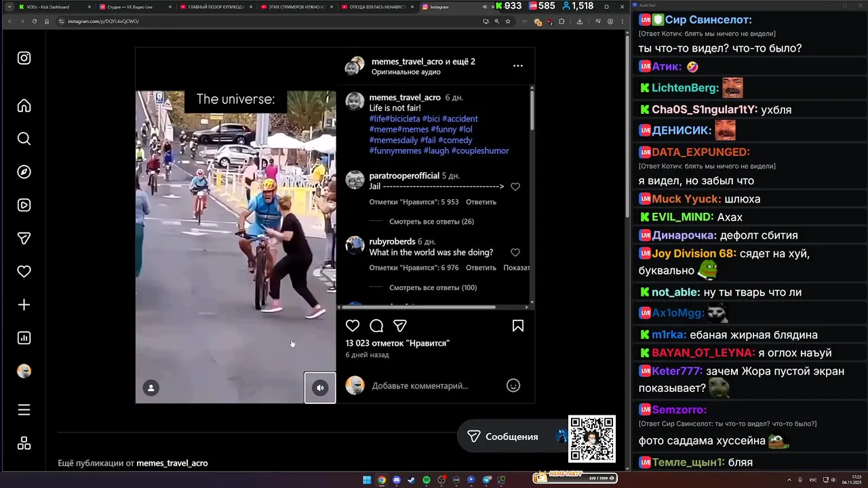
Task: Open the 13 023 likes count
Action: click(x=397, y=343)
